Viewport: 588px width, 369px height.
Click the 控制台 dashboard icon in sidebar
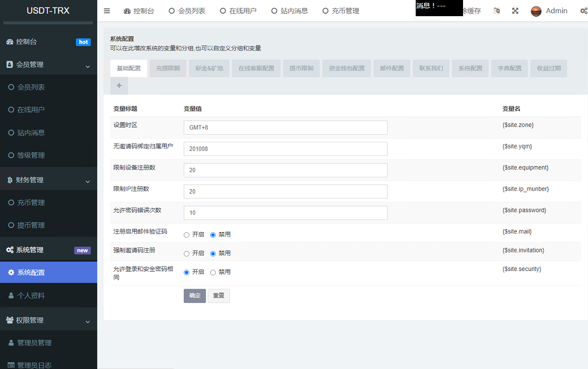[x=10, y=42]
